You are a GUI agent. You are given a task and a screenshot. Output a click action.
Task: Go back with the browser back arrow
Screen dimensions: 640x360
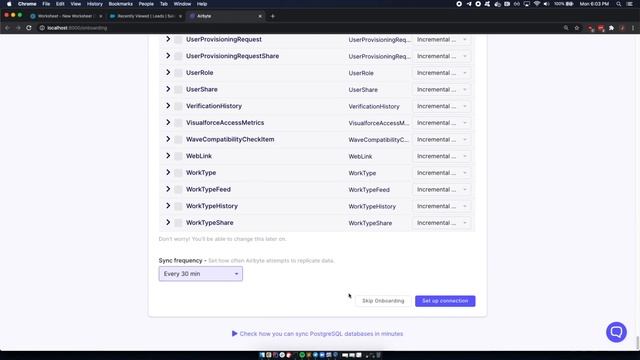click(7, 28)
